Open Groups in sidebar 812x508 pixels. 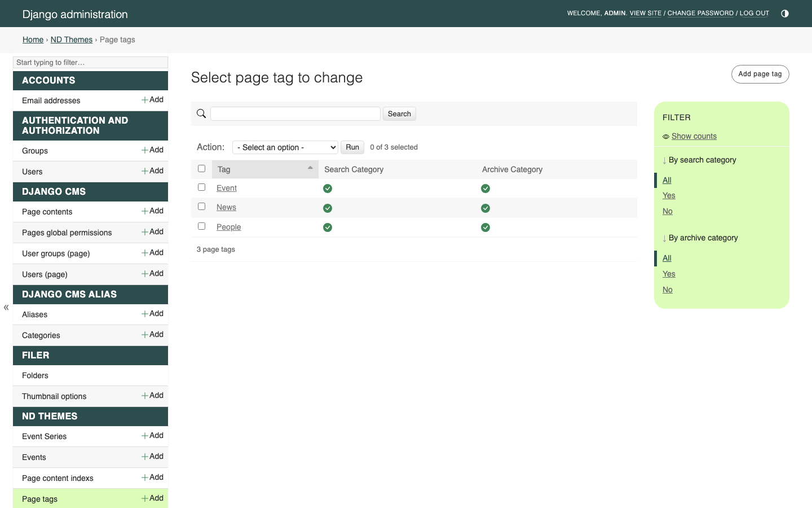[x=35, y=151]
